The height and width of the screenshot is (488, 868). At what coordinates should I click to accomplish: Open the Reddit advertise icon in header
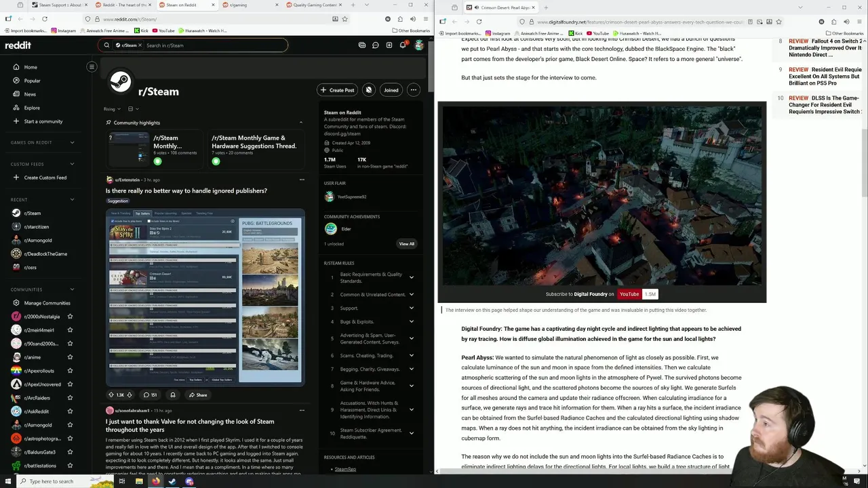[x=362, y=45]
